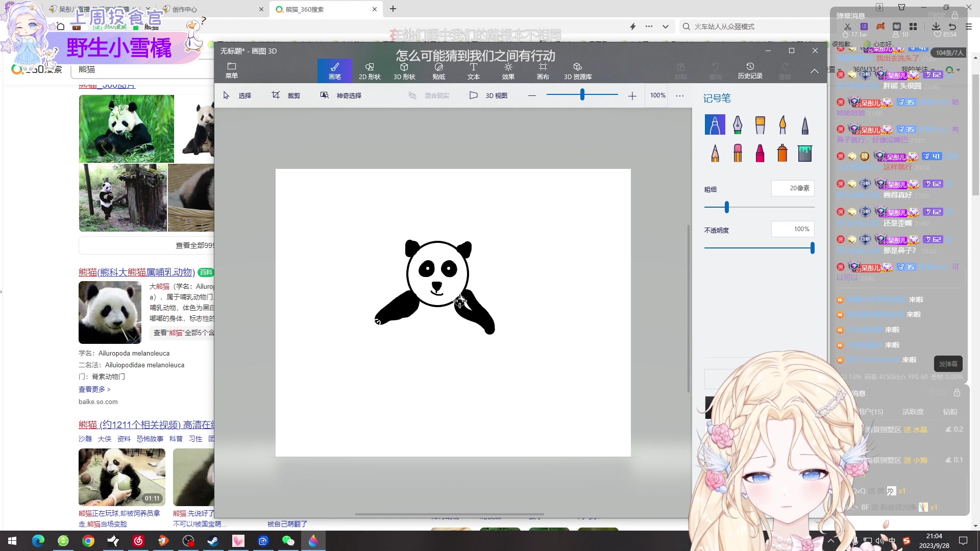This screenshot has width=980, height=551.
Task: Click the panda video thumbnail 01:11
Action: click(x=122, y=477)
